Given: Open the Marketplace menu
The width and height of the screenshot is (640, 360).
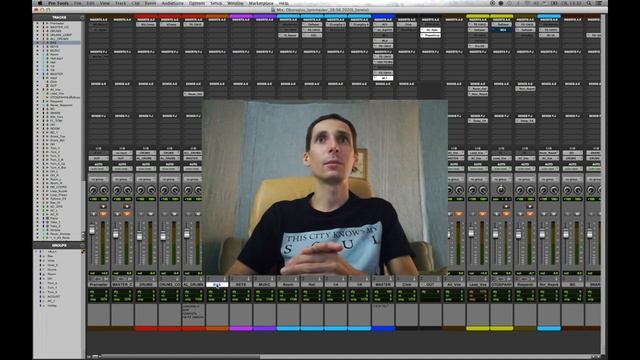Looking at the screenshot, I should tap(261, 3).
